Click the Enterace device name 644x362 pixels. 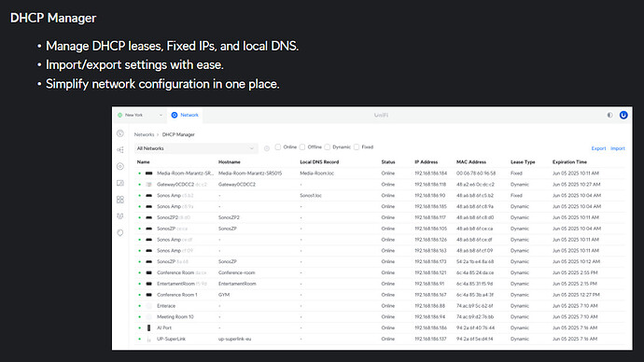[x=166, y=306]
